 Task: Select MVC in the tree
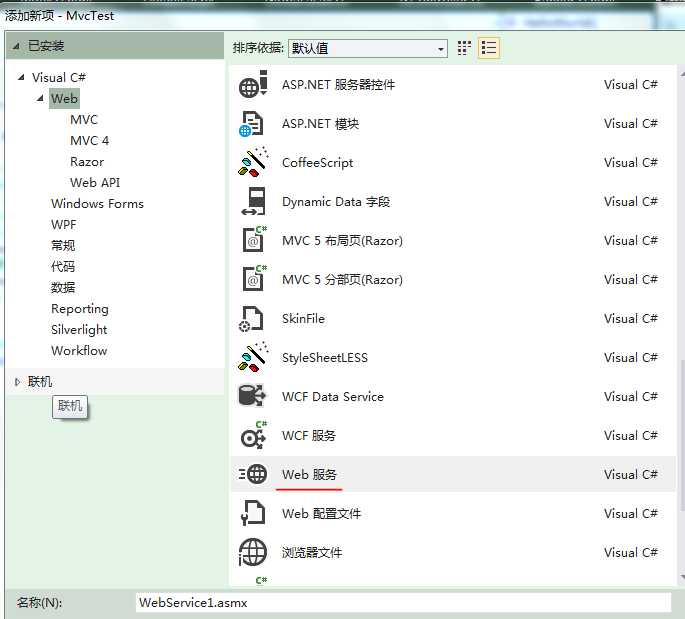click(x=84, y=119)
